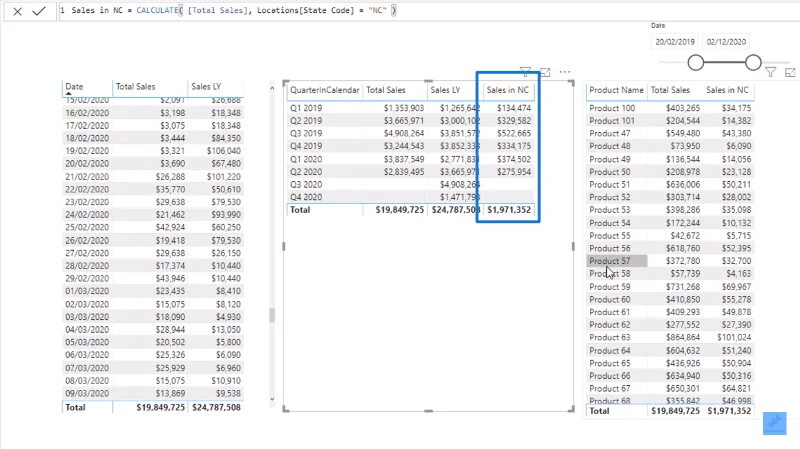This screenshot has height=449, width=800.
Task: Select Product 100 in the product table
Action: tap(612, 108)
